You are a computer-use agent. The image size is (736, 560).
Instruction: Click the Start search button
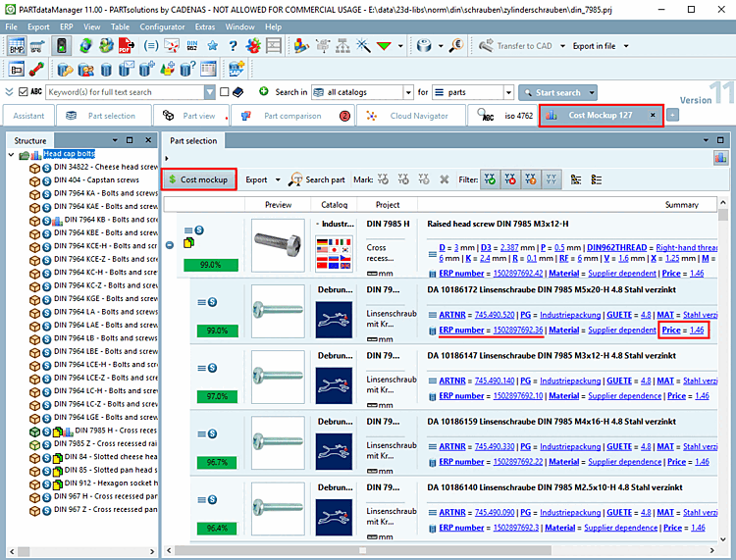[x=557, y=92]
